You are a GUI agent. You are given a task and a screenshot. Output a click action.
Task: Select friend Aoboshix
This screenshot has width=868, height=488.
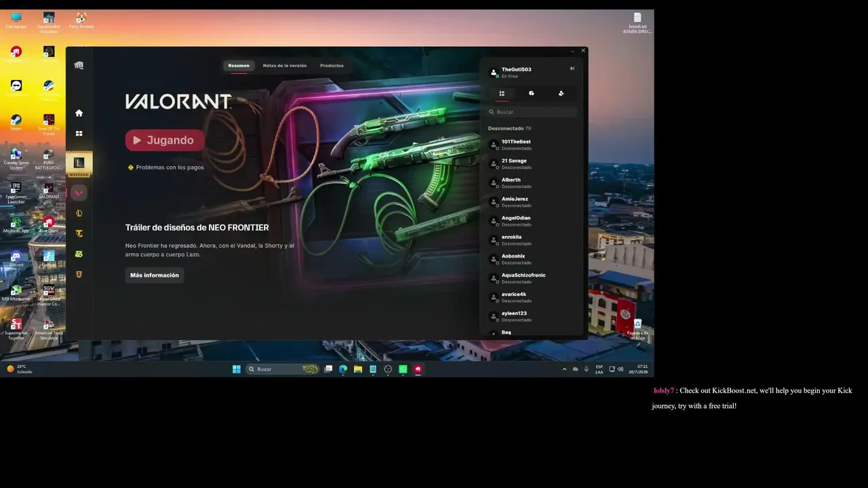coord(533,259)
